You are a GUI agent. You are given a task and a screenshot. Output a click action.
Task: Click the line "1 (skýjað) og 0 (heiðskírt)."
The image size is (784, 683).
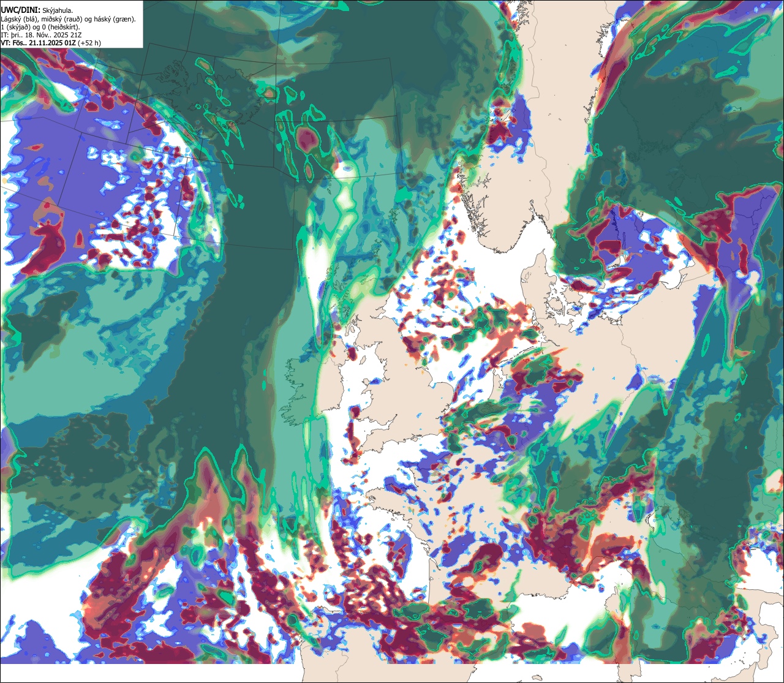point(40,27)
